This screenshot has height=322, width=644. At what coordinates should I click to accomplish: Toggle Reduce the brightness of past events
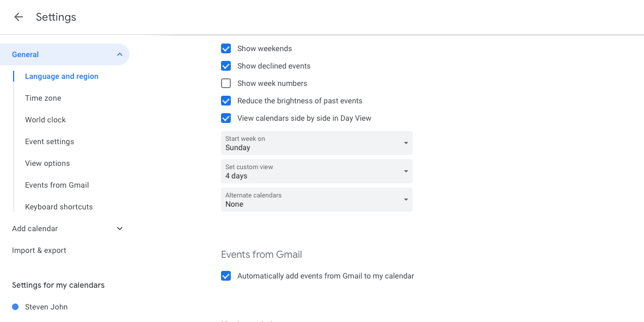pyautogui.click(x=226, y=101)
